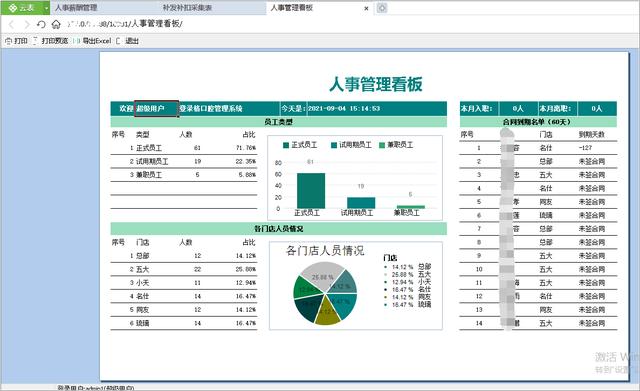The height and width of the screenshot is (391, 640).
Task: Click the 退出 exit button
Action: (128, 41)
